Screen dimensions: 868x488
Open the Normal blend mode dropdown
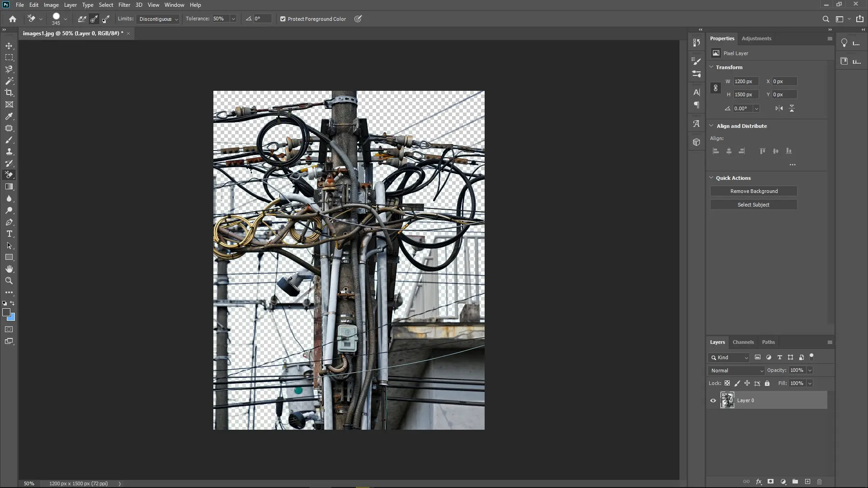[736, 370]
